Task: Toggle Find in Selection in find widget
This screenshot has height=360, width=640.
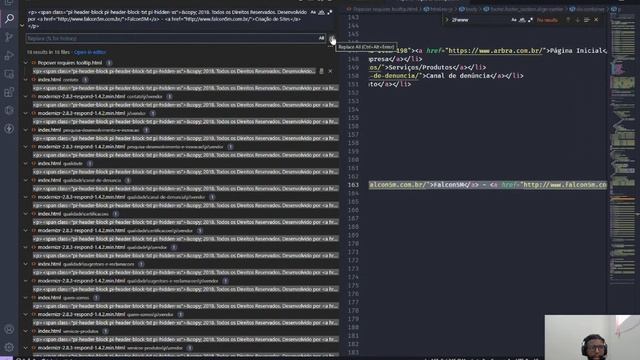Action: tap(587, 20)
